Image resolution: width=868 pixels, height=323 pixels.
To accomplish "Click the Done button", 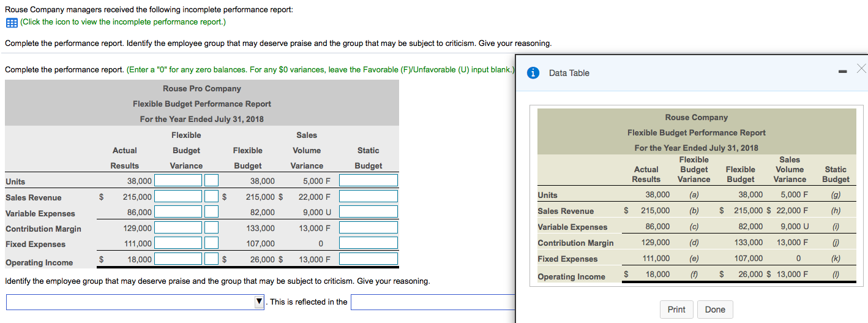I will (715, 310).
